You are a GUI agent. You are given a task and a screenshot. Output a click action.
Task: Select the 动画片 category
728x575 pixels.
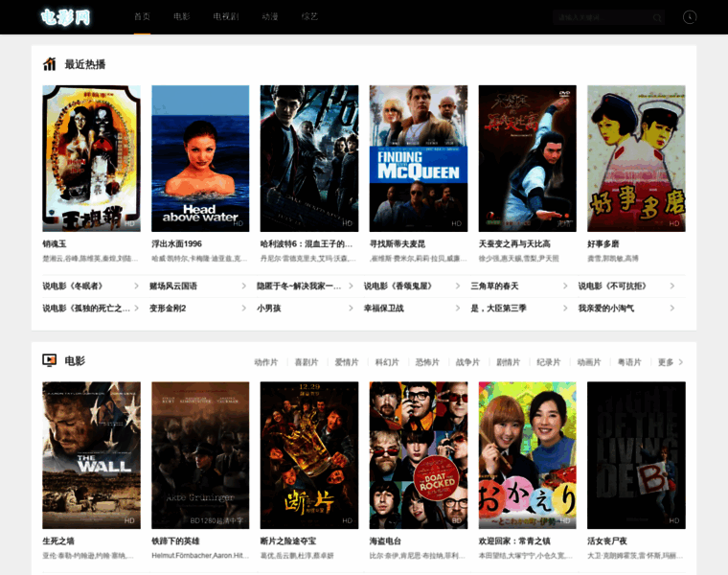coord(589,362)
